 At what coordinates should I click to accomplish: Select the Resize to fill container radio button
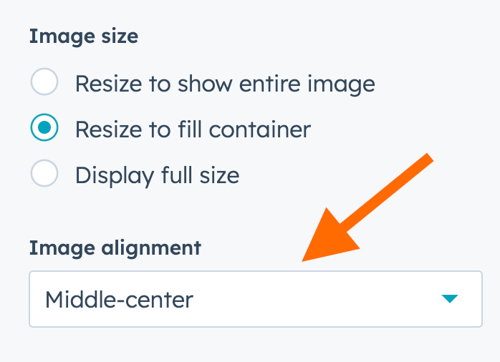pos(44,127)
